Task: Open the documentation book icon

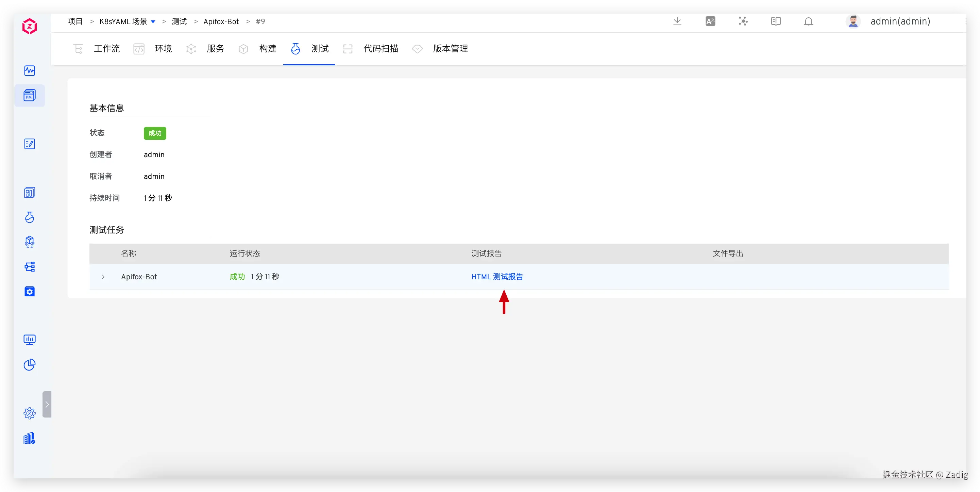Action: click(776, 21)
